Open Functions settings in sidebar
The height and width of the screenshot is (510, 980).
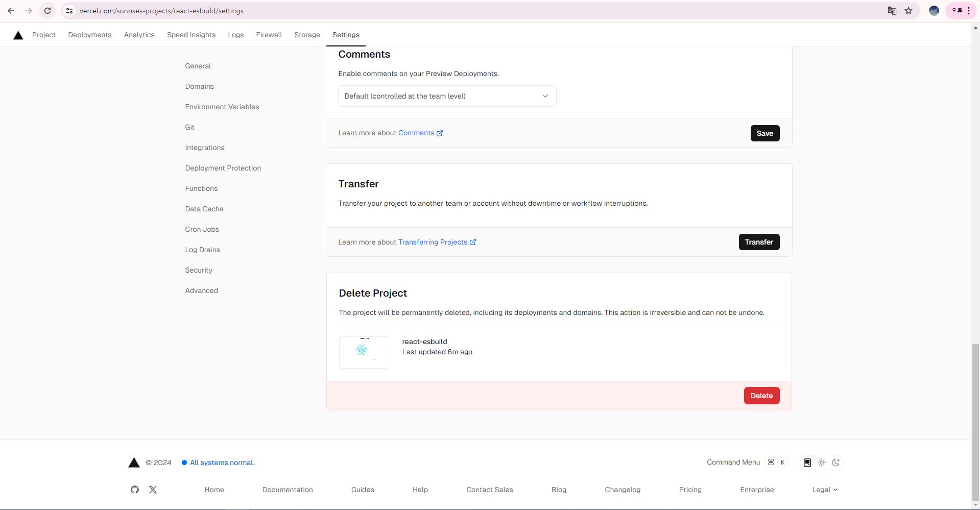[201, 188]
